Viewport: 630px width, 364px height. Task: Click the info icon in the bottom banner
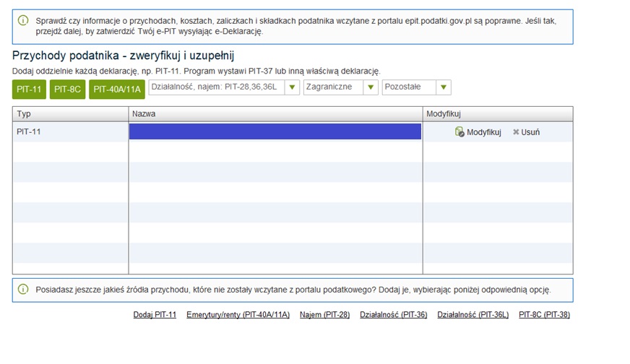(23, 290)
